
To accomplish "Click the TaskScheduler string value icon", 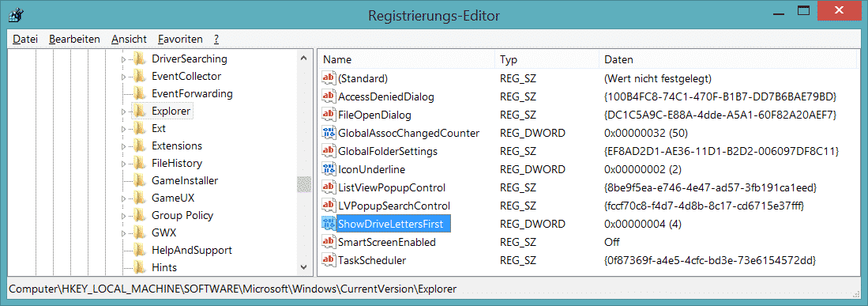I will pyautogui.click(x=329, y=260).
